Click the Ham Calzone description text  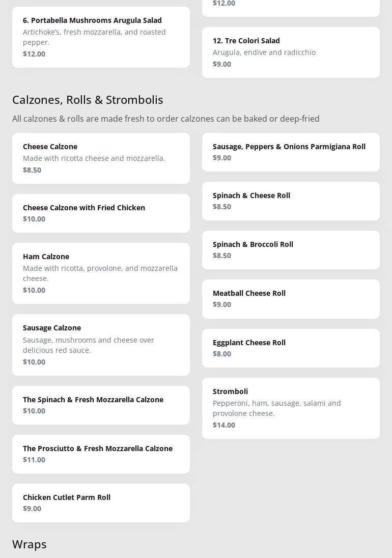100,273
